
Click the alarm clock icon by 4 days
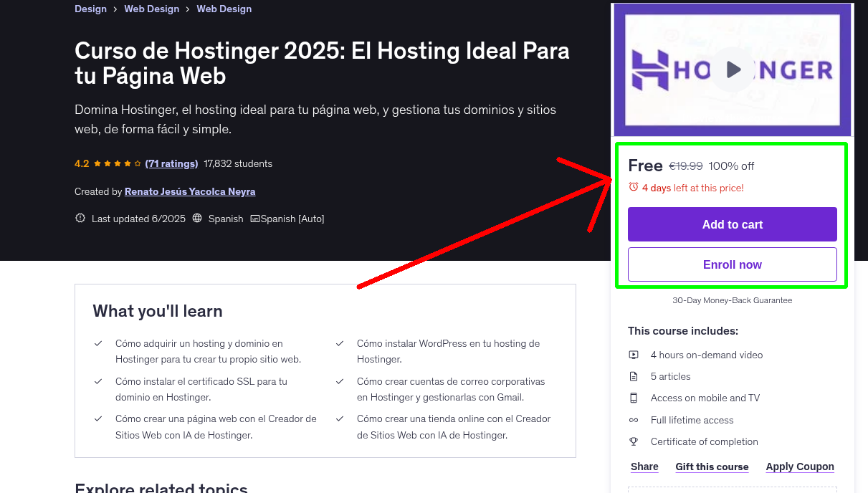pos(634,187)
